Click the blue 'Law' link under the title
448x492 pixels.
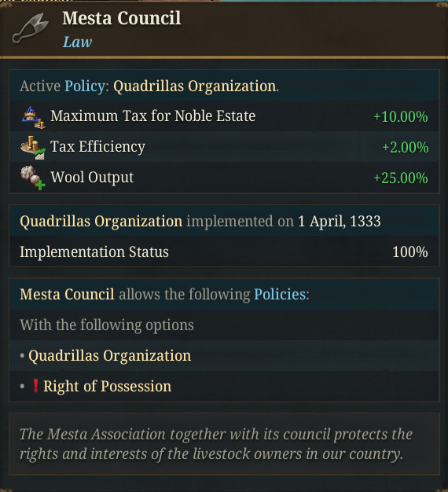77,42
